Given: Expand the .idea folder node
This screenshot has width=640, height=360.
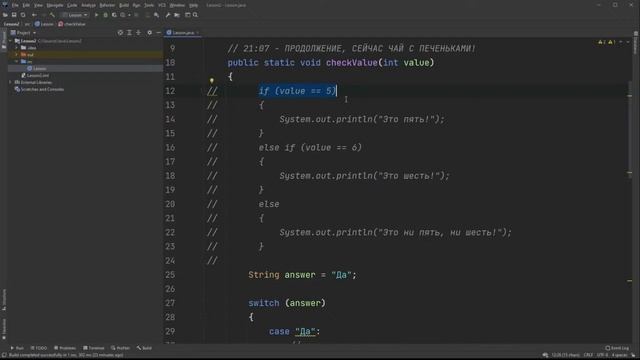Looking at the screenshot, I should [17, 48].
